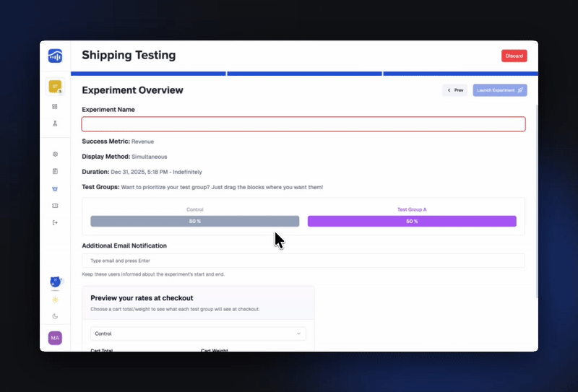Screen dimensions: 578x392
Task: Open the dashboard grid icon
Action: [55, 106]
